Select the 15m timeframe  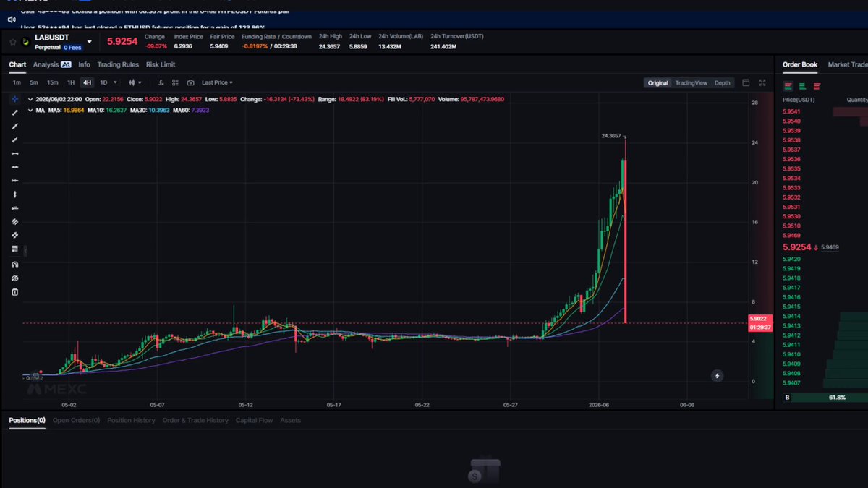53,82
